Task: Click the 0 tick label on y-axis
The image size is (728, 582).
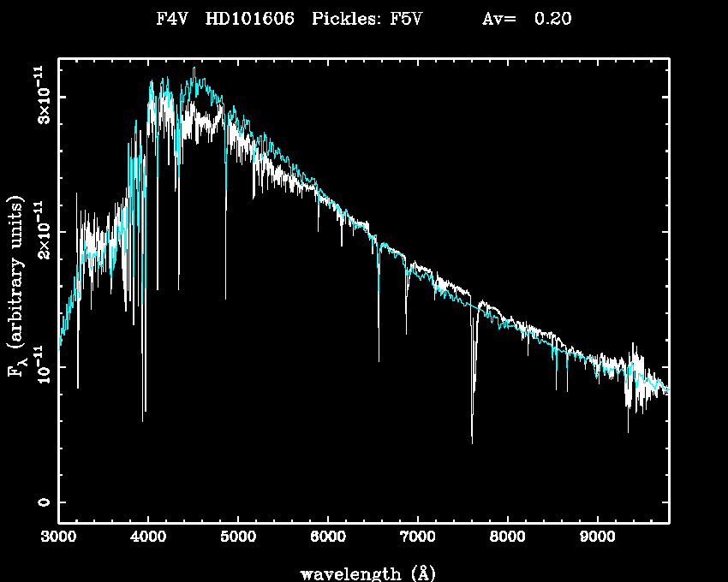Action: [43, 502]
